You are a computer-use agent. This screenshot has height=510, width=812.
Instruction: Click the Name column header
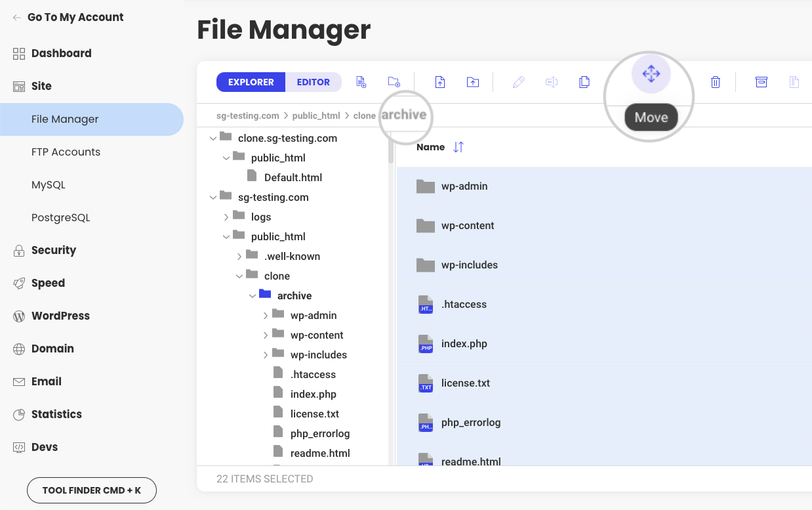pos(431,147)
